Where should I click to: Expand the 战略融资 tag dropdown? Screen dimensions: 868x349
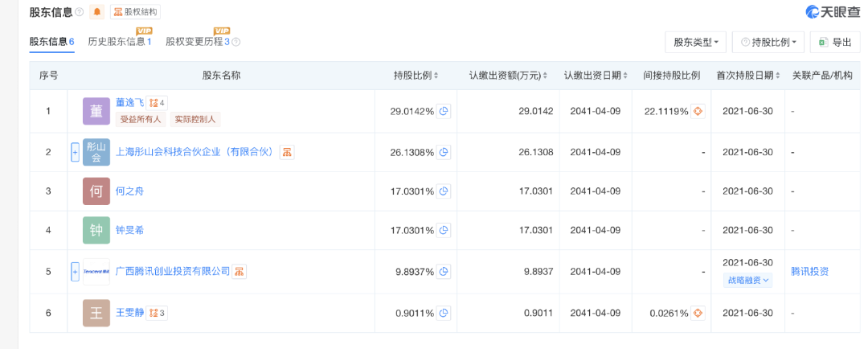tap(747, 281)
